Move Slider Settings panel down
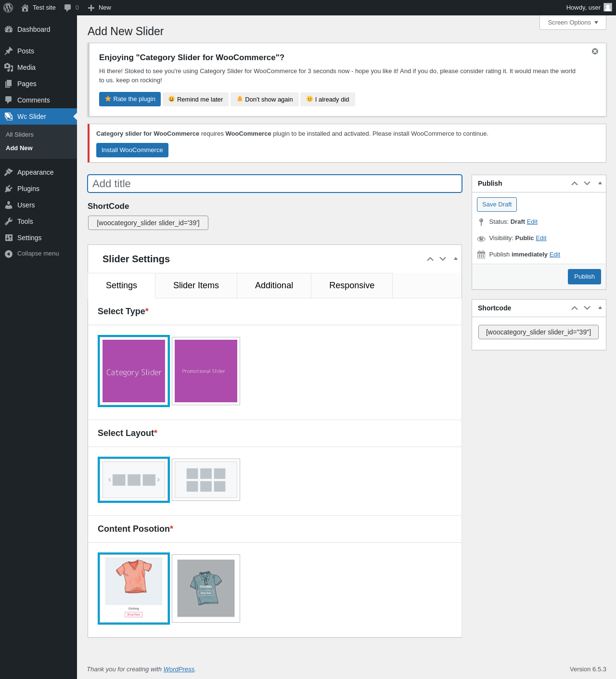 (443, 259)
